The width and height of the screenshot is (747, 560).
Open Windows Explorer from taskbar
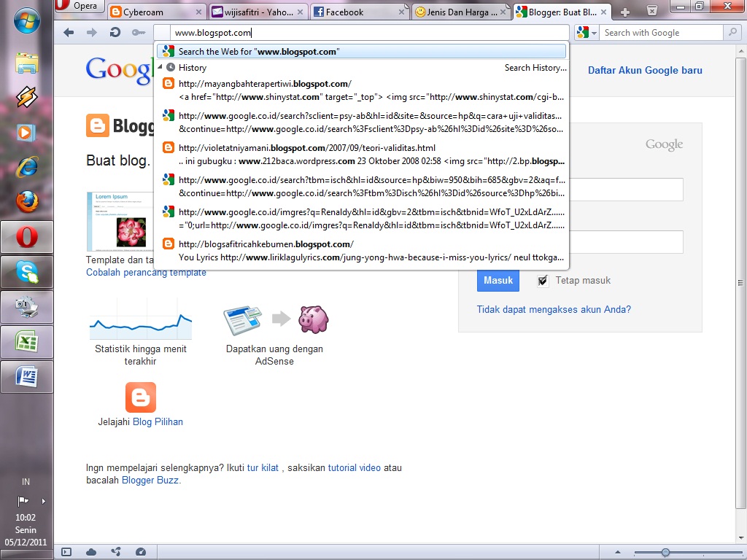coord(27,63)
